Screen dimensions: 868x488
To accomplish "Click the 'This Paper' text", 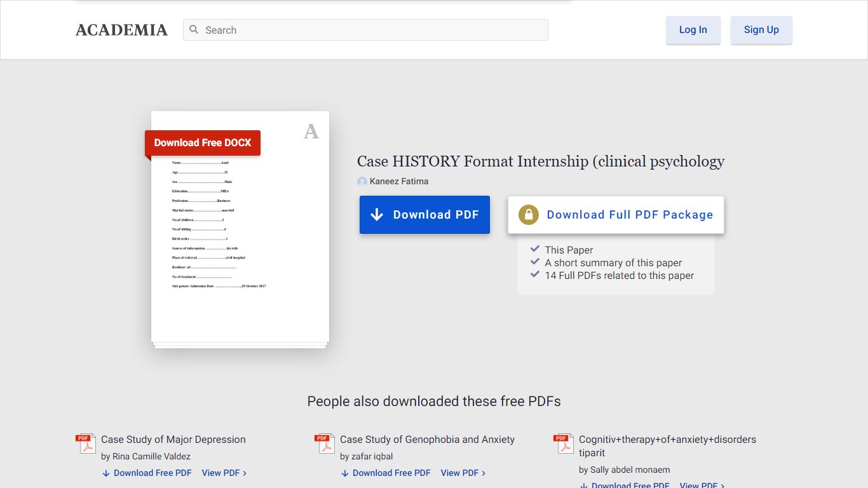I will (569, 250).
